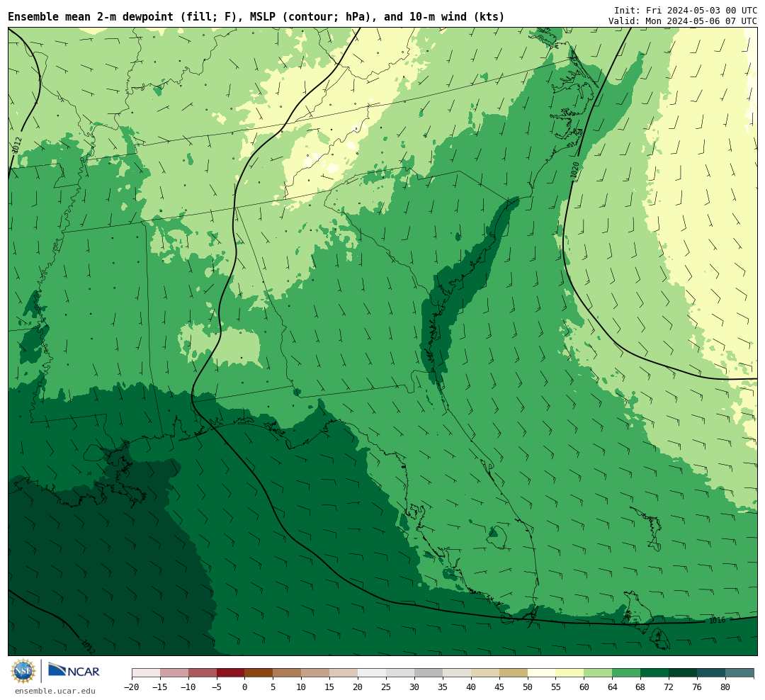765x700 pixels.
Task: Click the 64 colorbar tick label
Action: click(613, 687)
